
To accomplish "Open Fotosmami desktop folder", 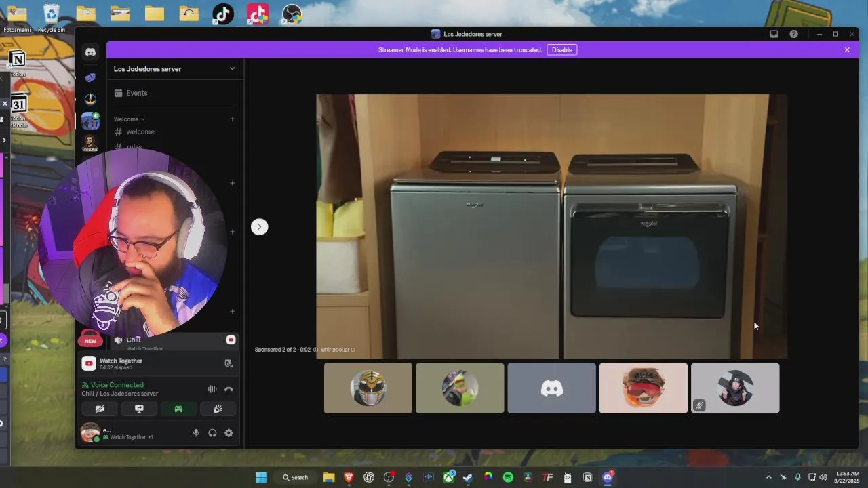I will click(16, 18).
